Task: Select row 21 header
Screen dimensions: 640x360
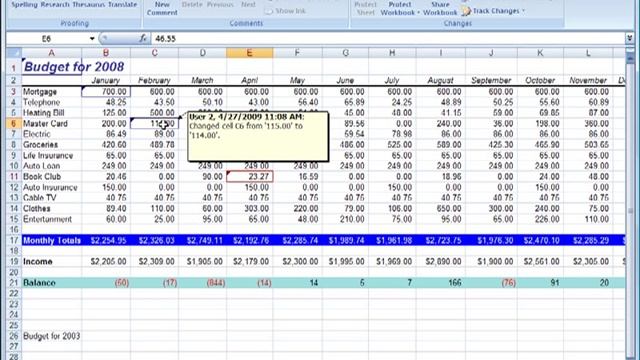Action: click(x=14, y=282)
